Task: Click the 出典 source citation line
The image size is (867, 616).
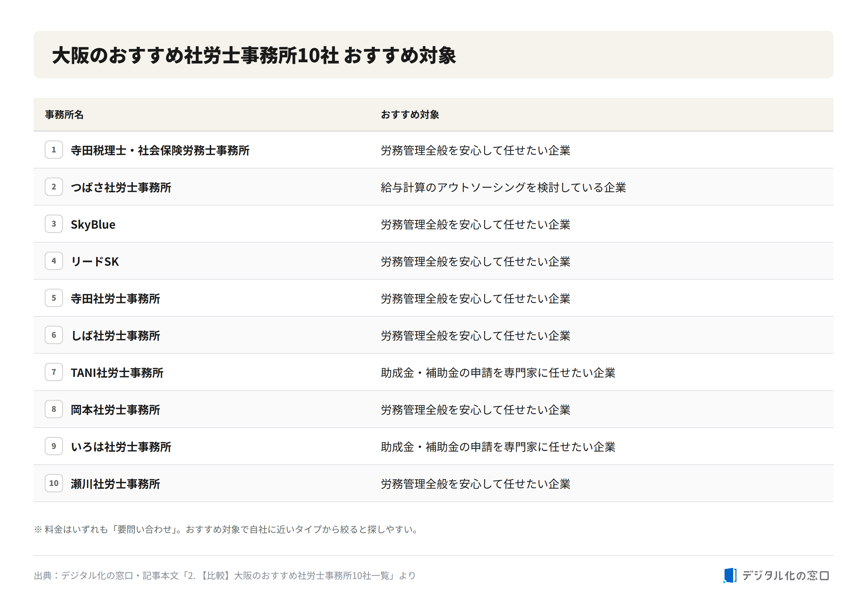Action: [225, 576]
